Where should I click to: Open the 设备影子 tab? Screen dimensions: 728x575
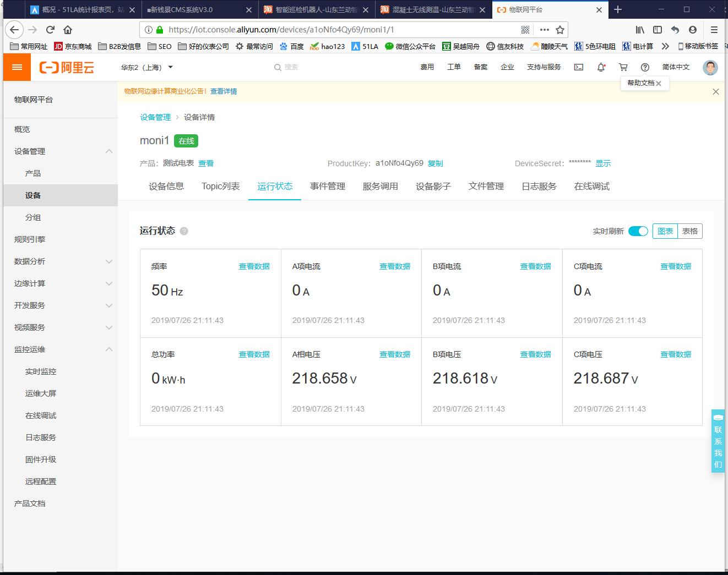tap(433, 186)
